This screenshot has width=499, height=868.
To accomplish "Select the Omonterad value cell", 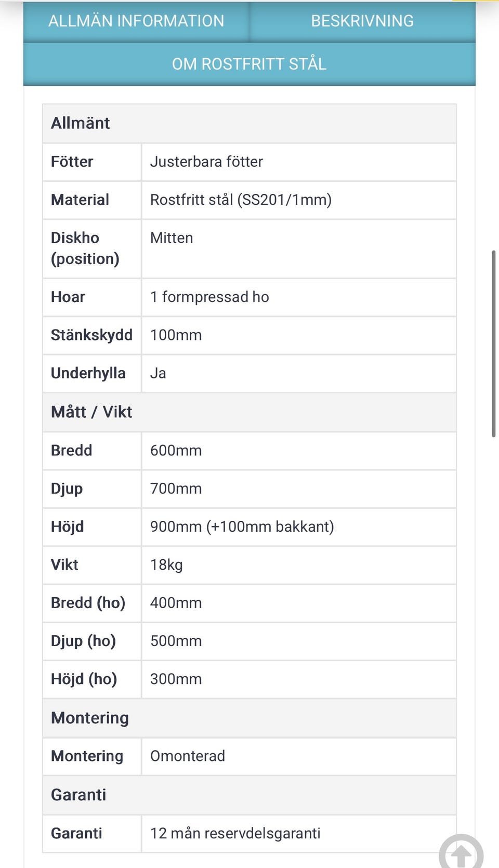I will point(188,756).
